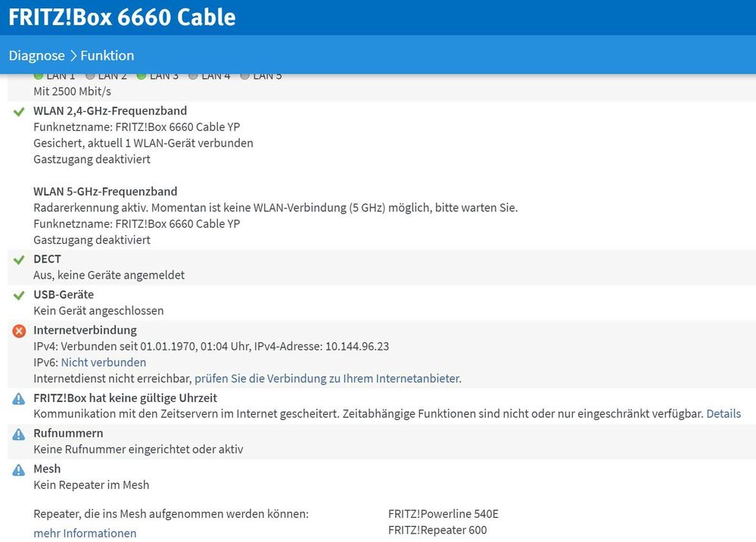Click the WLAN 5-GHz-Frequenzband heading
The height and width of the screenshot is (542, 756).
105,192
